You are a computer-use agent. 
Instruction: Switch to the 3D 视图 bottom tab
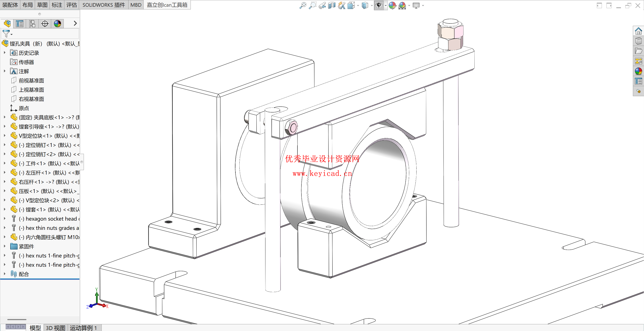(x=56, y=327)
